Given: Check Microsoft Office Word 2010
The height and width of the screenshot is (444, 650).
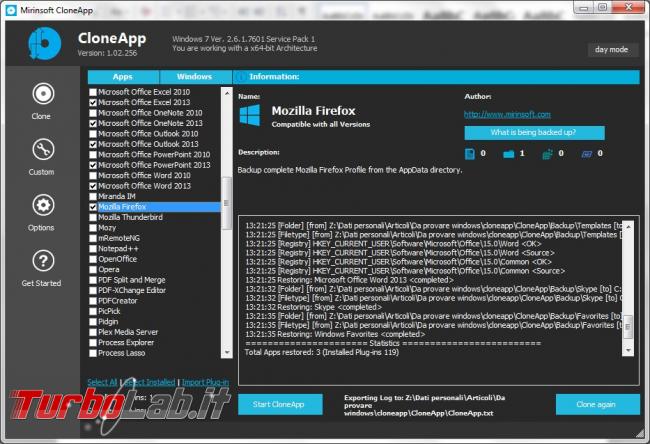Looking at the screenshot, I should pyautogui.click(x=93, y=176).
